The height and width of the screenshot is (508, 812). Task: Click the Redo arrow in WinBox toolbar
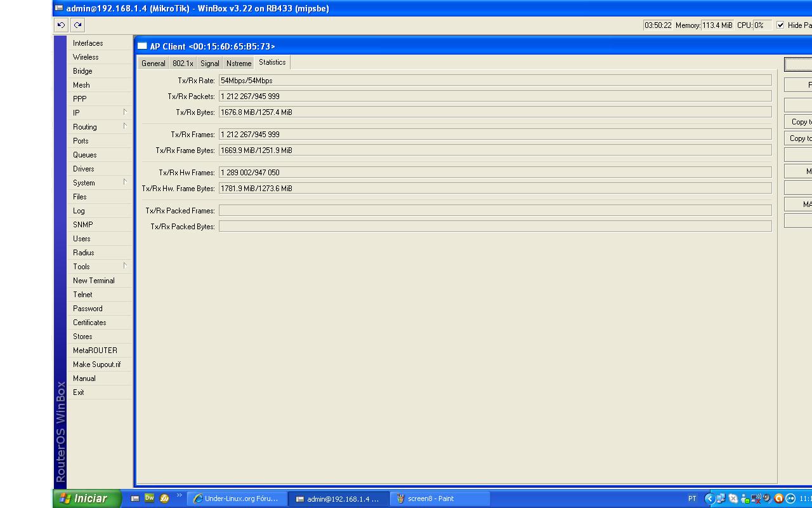click(77, 25)
